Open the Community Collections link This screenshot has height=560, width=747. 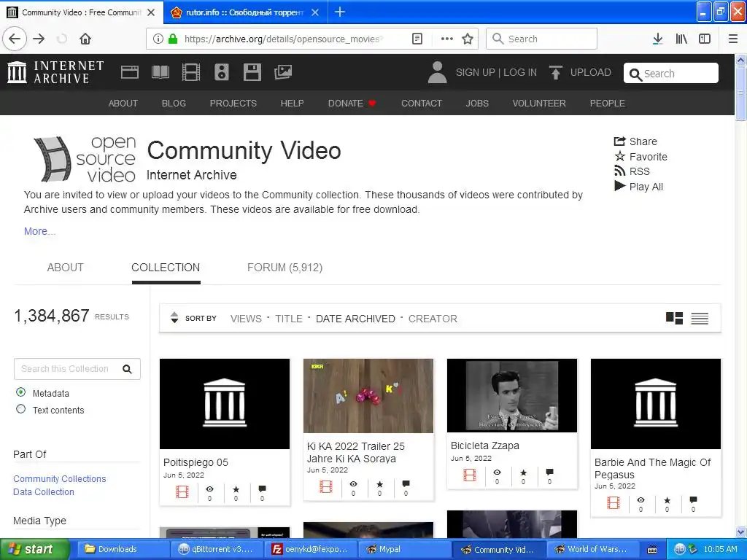[60, 479]
